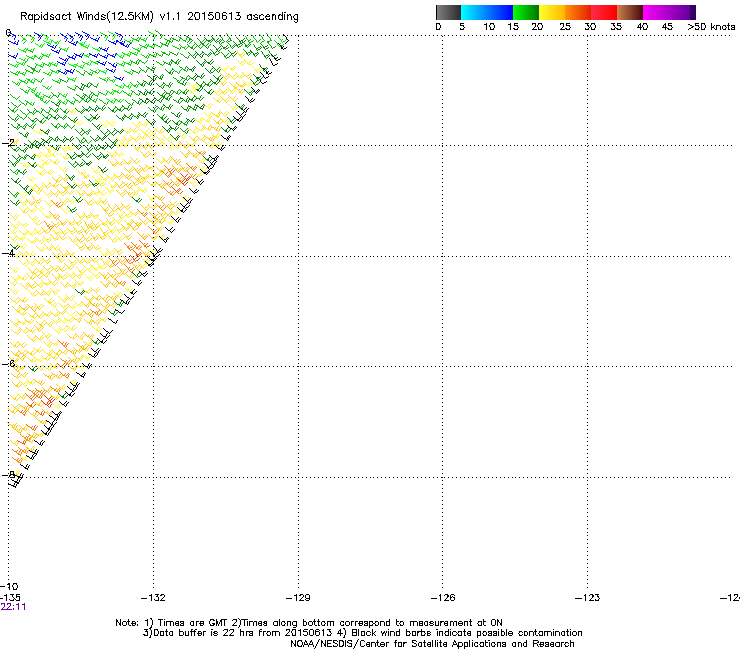740x650 pixels.
Task: Click the NOAA/NESDIS credit line
Action: click(x=432, y=644)
